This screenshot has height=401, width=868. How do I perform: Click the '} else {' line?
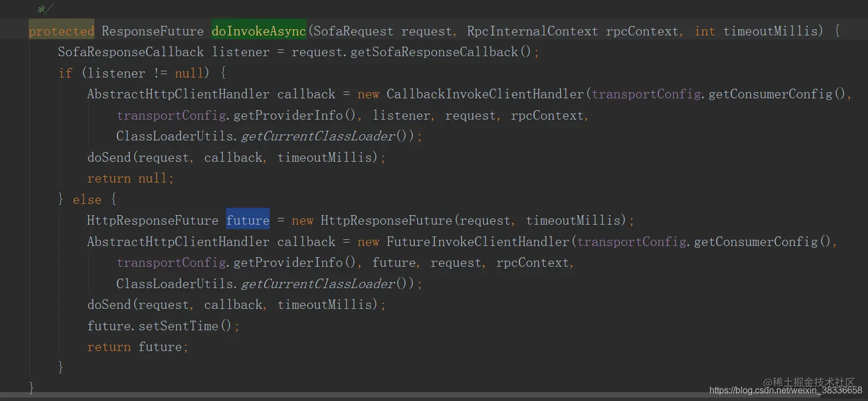point(87,200)
